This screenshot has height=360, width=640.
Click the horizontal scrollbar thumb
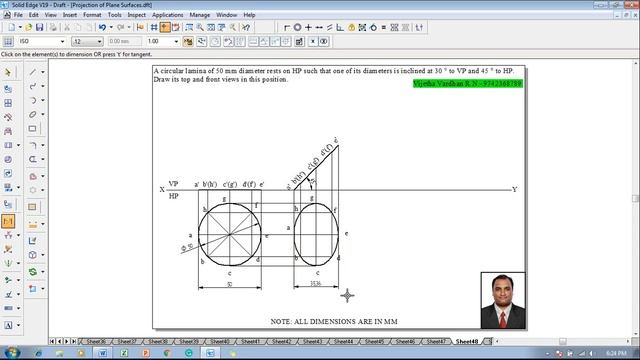tap(563, 341)
